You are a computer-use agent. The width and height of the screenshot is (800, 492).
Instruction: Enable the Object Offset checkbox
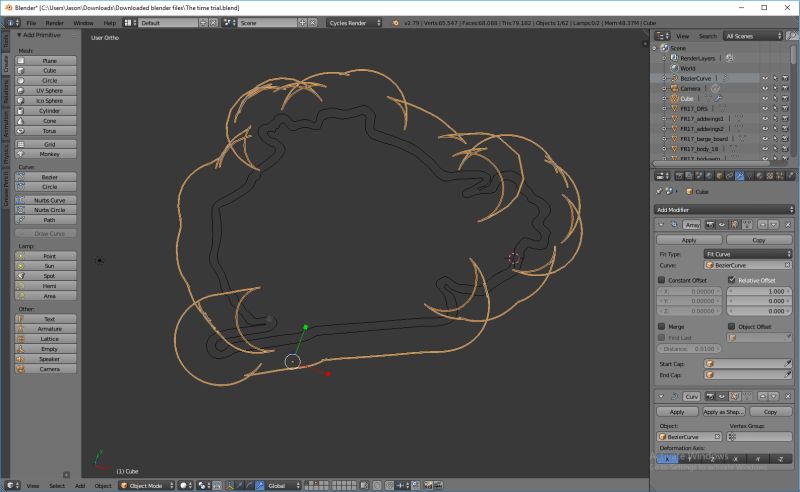(732, 327)
